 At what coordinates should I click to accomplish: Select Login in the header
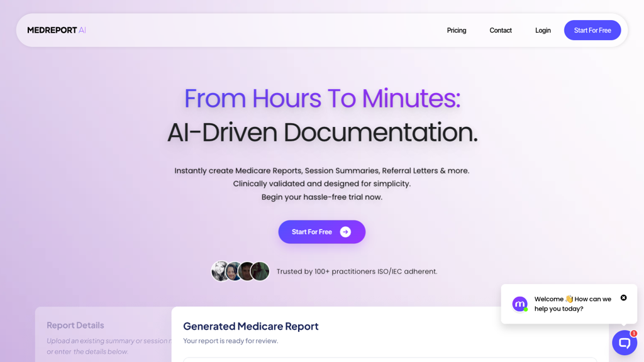pyautogui.click(x=543, y=30)
